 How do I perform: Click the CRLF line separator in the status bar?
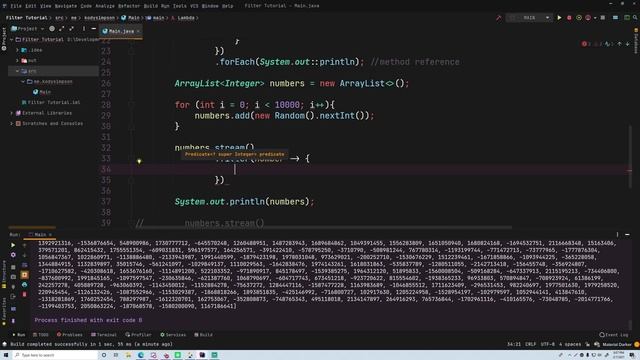pyautogui.click(x=530, y=344)
